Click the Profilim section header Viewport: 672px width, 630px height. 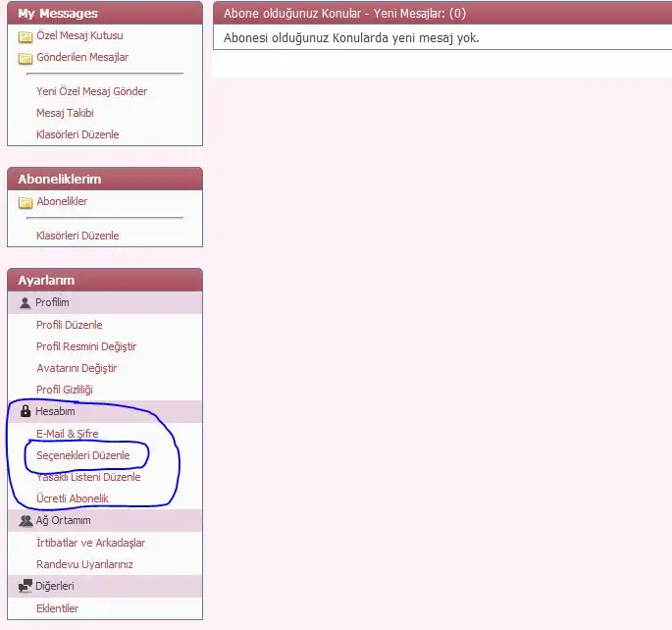coord(105,302)
